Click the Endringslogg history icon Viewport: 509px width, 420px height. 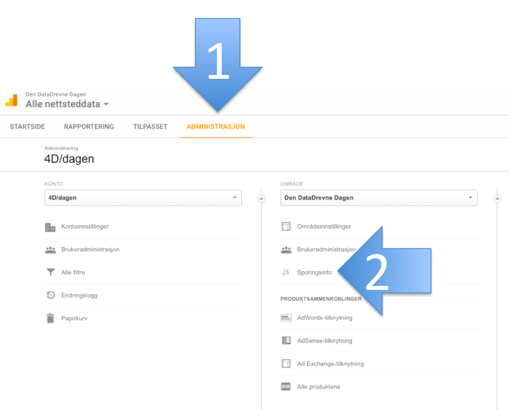51,295
